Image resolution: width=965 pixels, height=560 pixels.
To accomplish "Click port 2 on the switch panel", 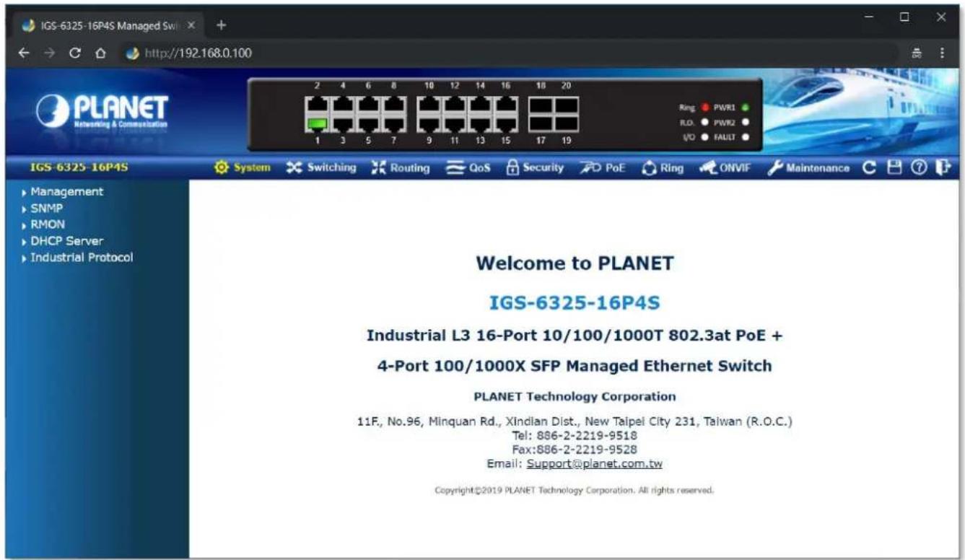I will (317, 105).
